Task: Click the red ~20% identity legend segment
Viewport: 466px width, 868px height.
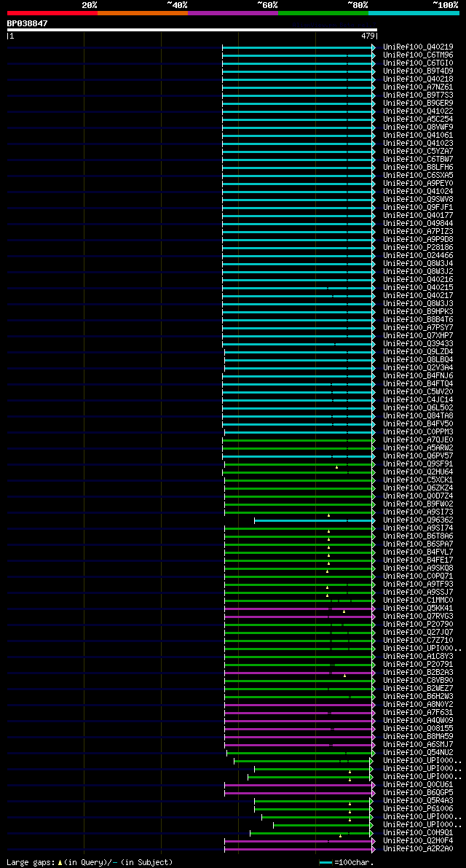Action: point(52,12)
